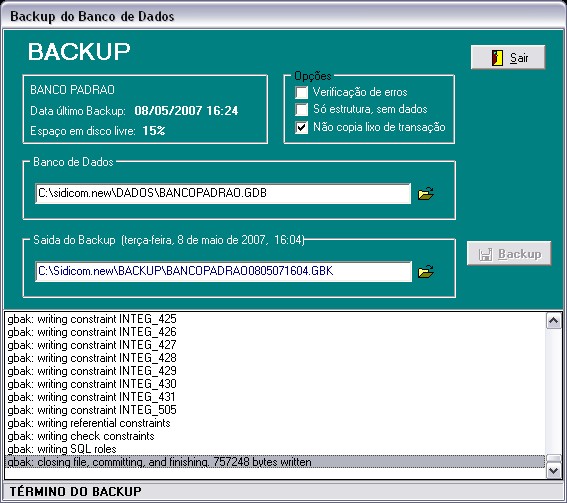
Task: Click the floppy disk icon on Backup button
Action: point(486,254)
